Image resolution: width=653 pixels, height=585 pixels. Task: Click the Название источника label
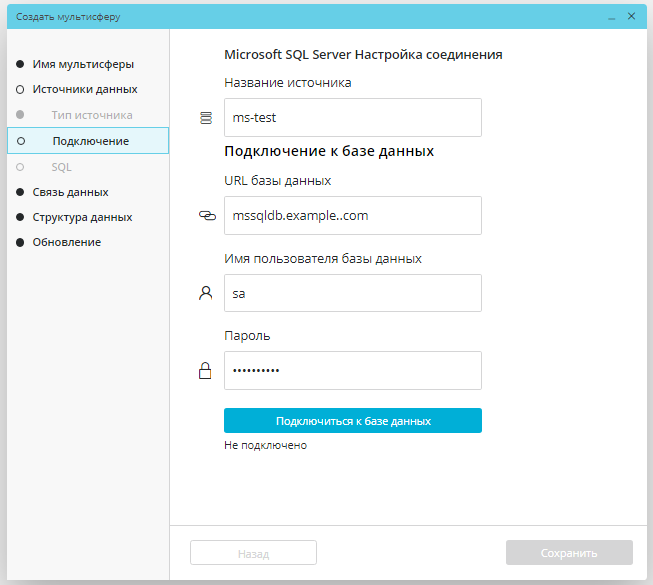(x=287, y=83)
